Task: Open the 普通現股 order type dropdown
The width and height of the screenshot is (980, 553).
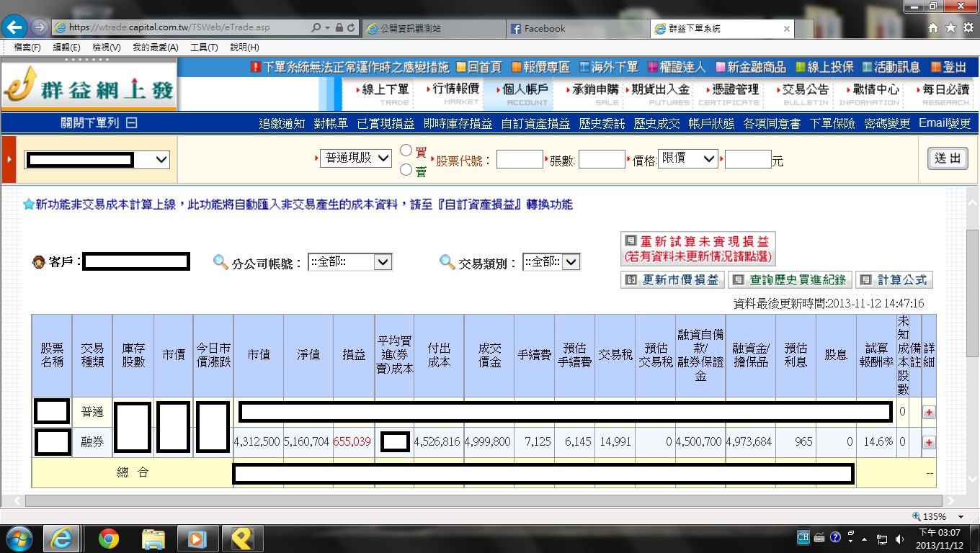Action: [356, 158]
